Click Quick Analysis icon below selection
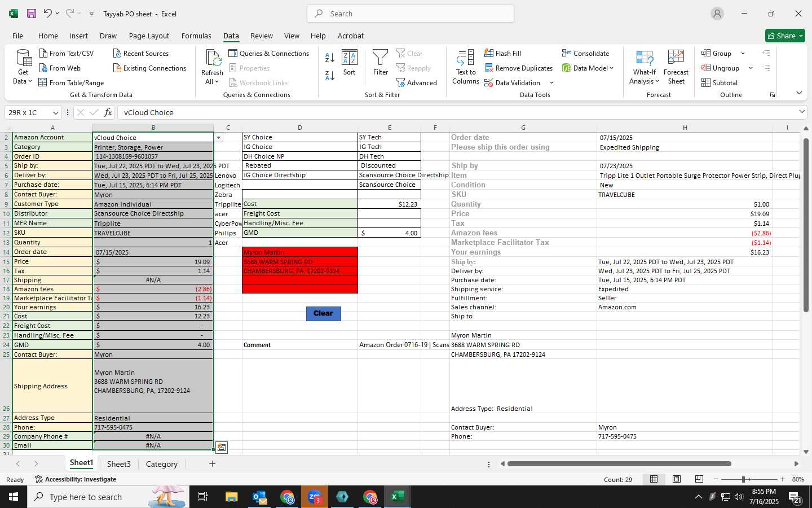 221,448
